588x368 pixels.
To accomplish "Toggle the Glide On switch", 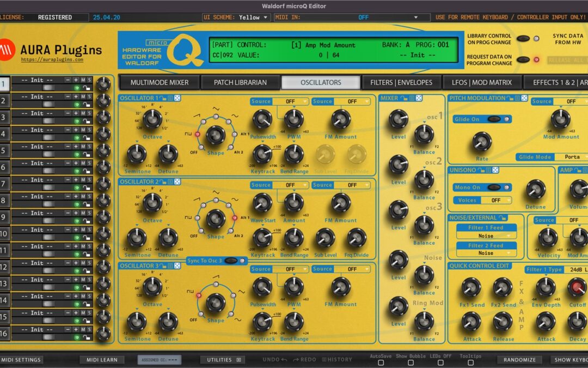I will point(494,119).
